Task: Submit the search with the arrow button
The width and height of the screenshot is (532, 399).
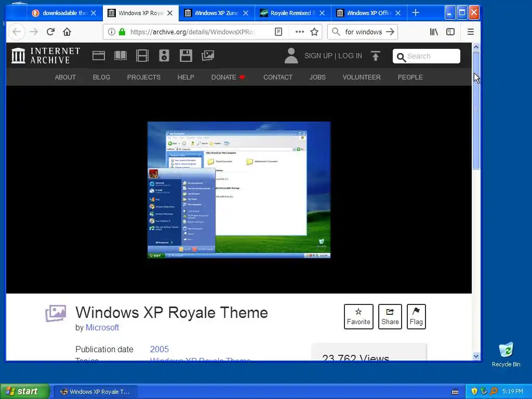Action: 390,32
